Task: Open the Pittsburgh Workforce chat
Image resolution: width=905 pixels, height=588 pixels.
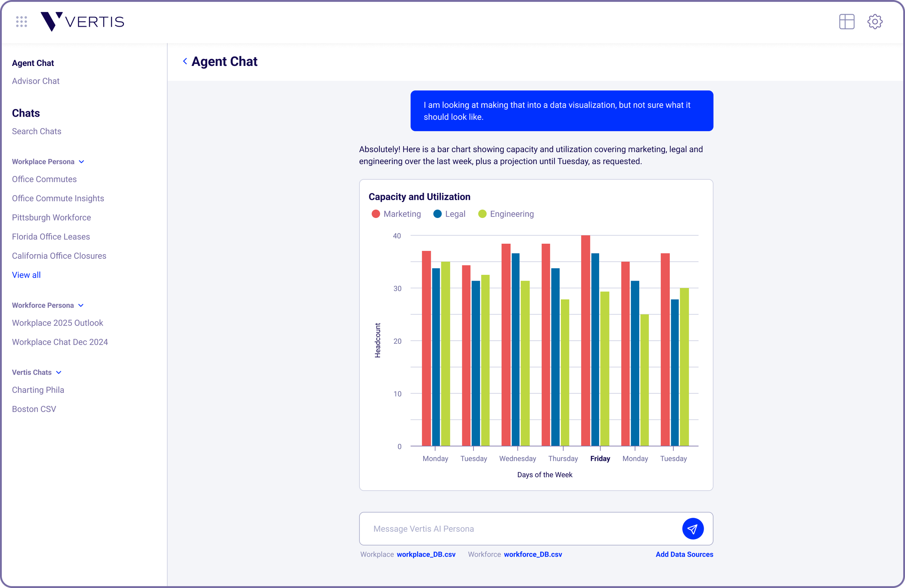Action: pyautogui.click(x=51, y=218)
